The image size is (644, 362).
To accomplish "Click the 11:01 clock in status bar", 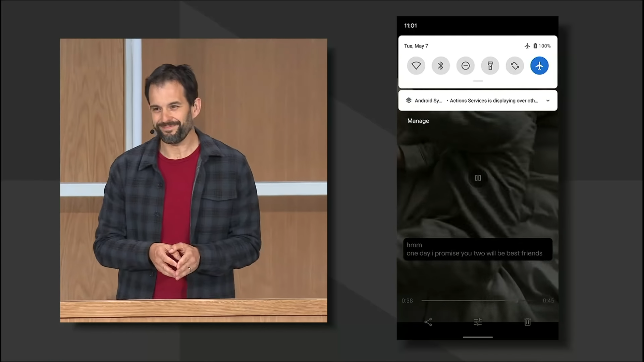I will coord(410,25).
